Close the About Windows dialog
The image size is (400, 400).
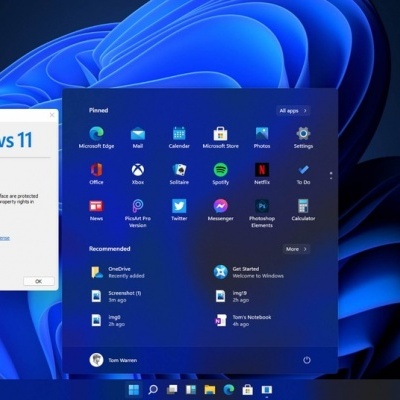point(52,115)
